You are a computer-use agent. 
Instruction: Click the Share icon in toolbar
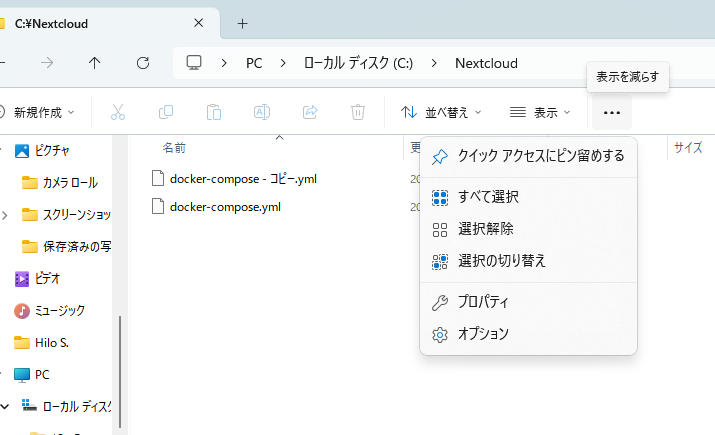(310, 113)
